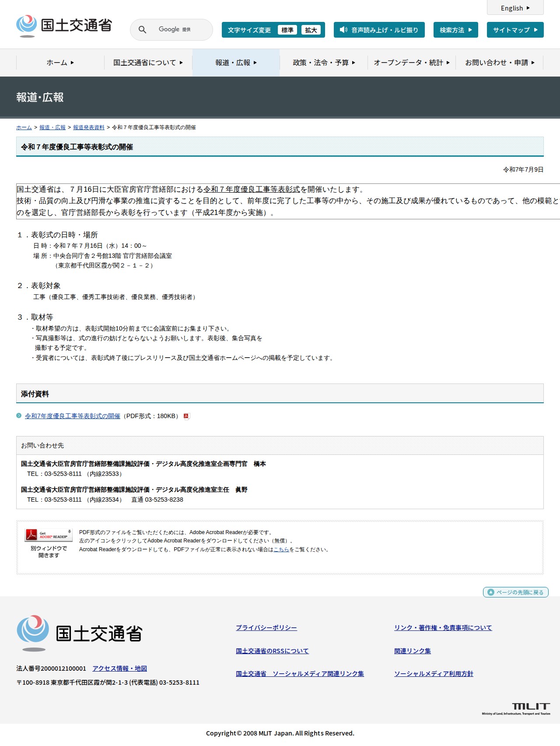Viewport: 560px width, 746px height.
Task: Click 直通 03-5253-8238 phone number
Action: click(157, 500)
